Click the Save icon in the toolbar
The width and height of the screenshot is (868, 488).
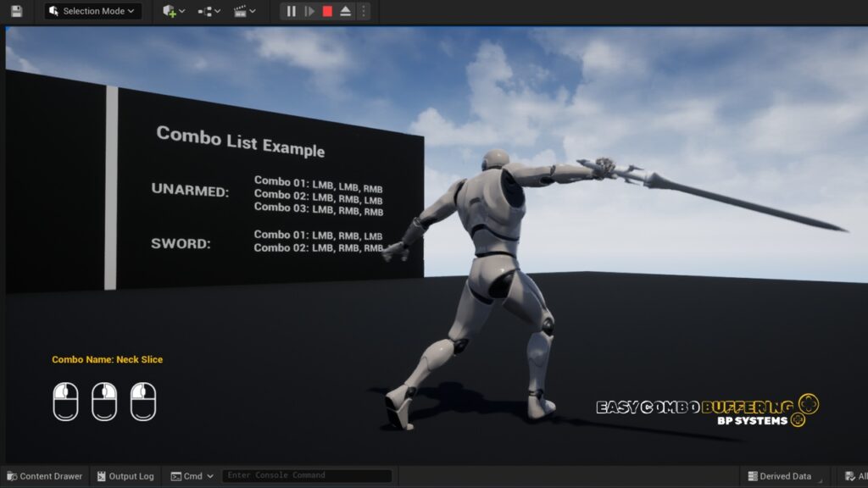click(x=16, y=11)
